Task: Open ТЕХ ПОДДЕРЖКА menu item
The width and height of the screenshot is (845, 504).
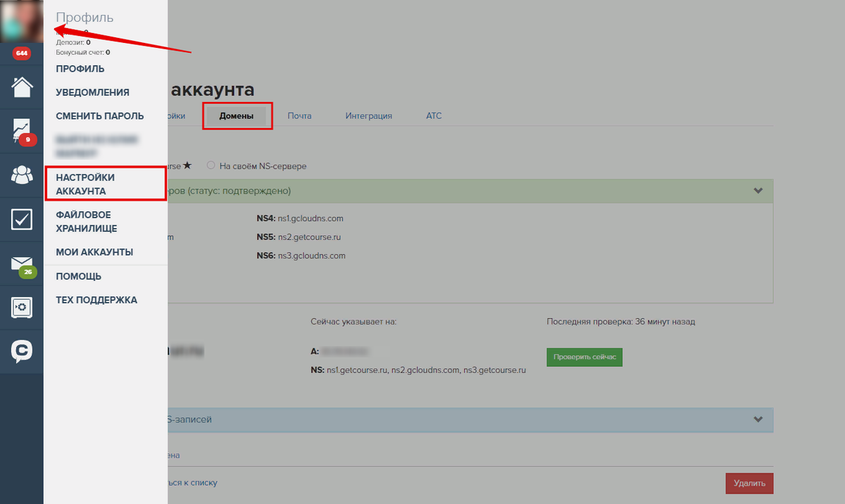Action: tap(96, 300)
